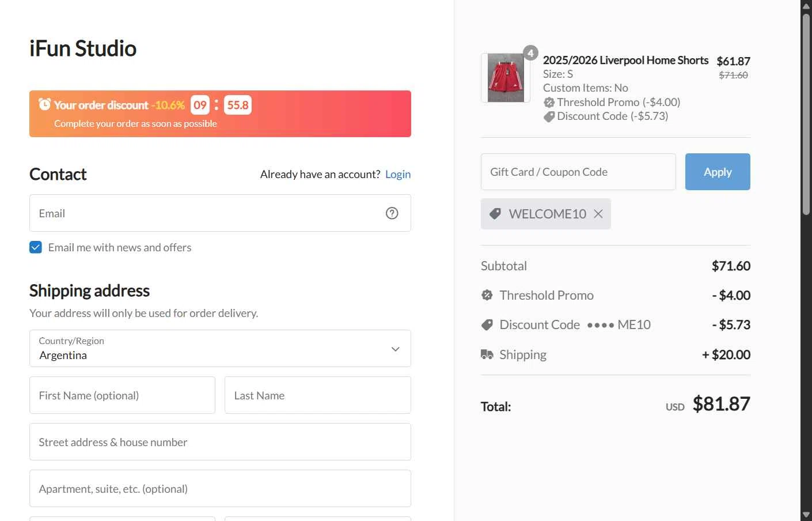Remove the WELCOME10 coupon with the X
The width and height of the screenshot is (812, 521).
click(598, 214)
